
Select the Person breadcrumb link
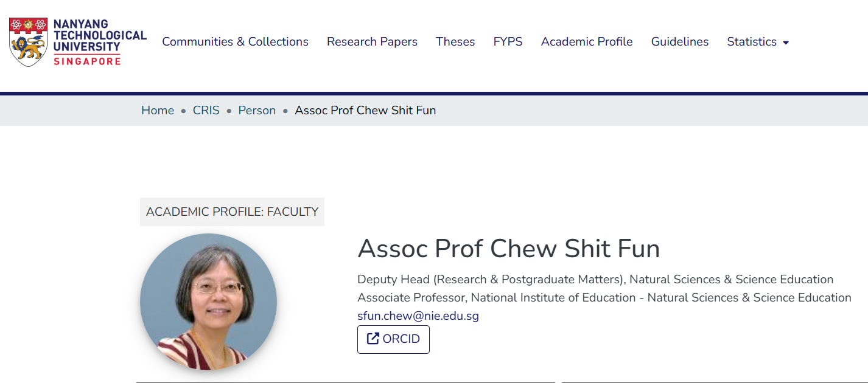[257, 111]
